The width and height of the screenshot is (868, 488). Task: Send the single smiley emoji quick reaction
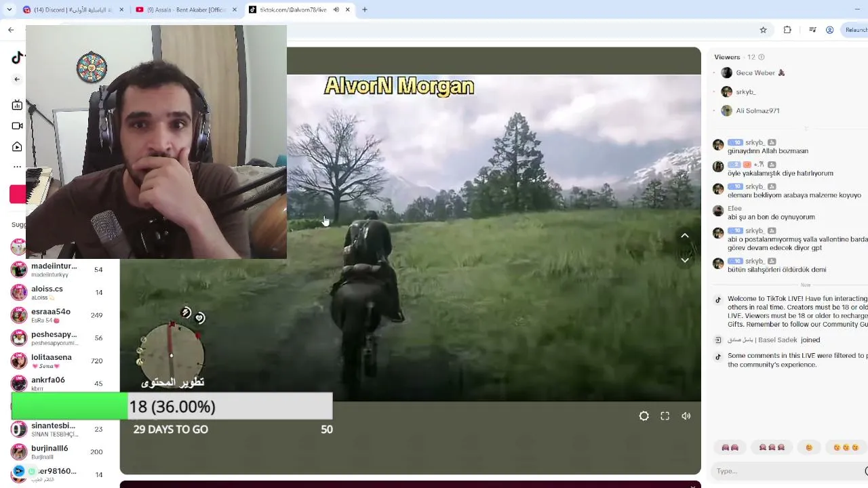pos(809,447)
